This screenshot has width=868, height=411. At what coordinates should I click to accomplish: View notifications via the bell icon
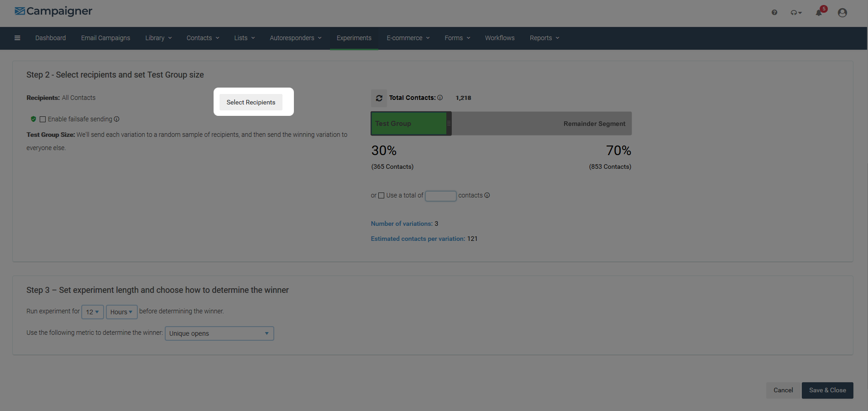point(819,13)
